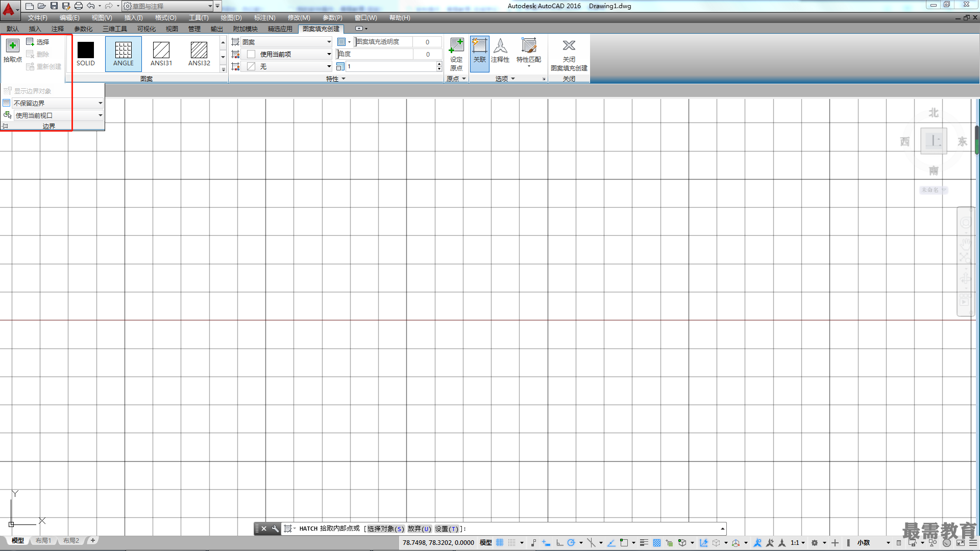The width and height of the screenshot is (980, 551).
Task: Open the 修改(M) menu
Action: [299, 18]
